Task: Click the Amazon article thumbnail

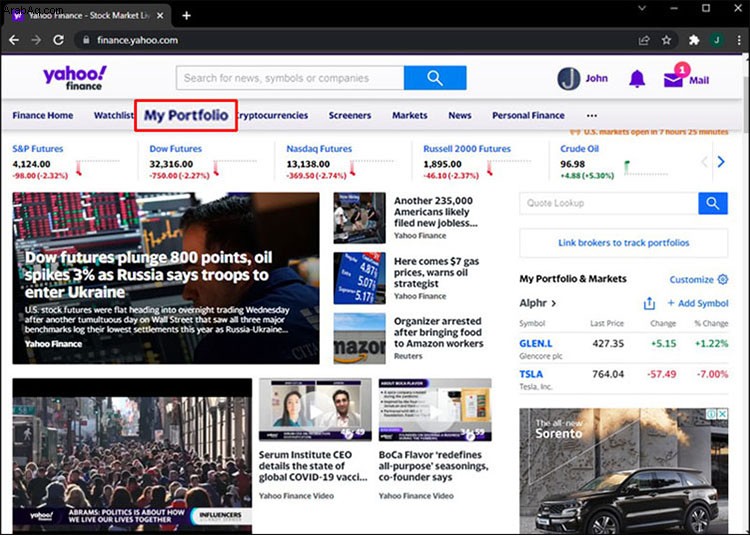Action: [x=359, y=339]
